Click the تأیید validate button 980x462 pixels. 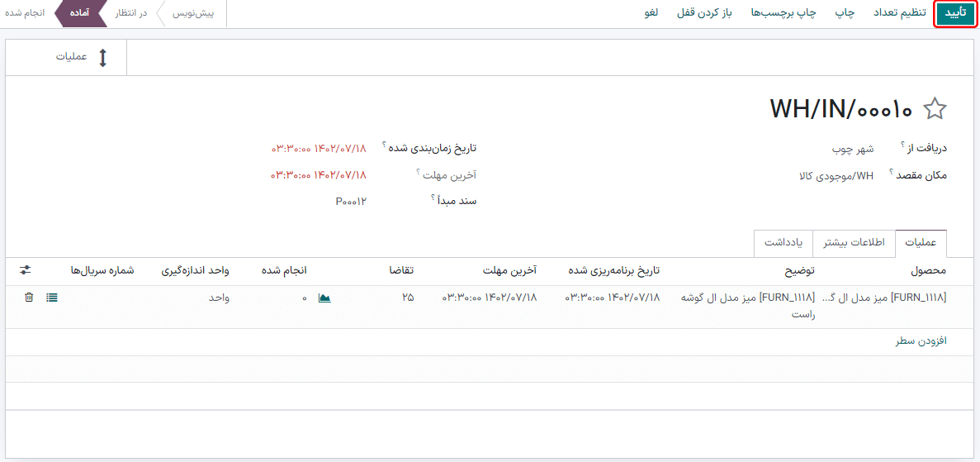(955, 14)
